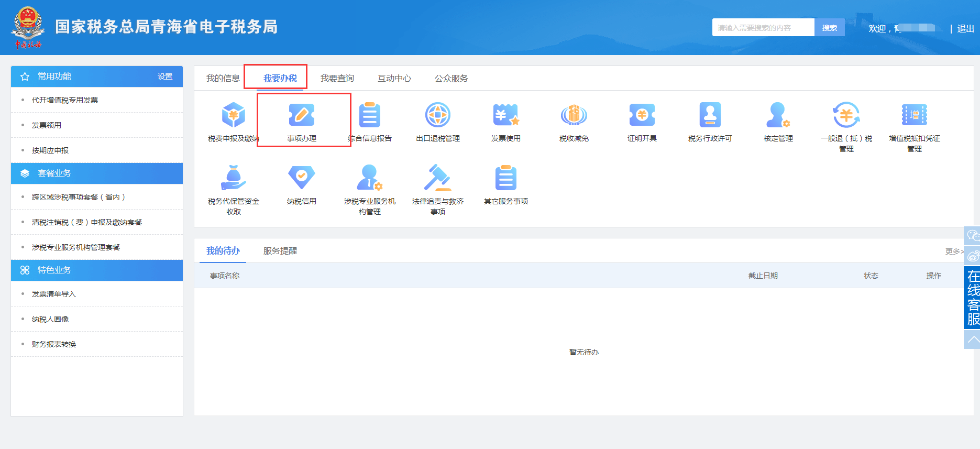Click the 事项名称 column header
Viewport: 980px width, 449px height.
coord(225,276)
